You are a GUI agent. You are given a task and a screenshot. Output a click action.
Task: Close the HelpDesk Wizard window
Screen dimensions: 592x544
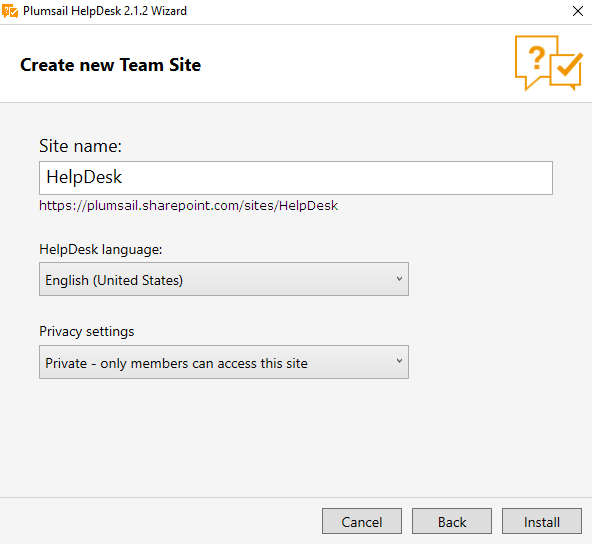578,11
